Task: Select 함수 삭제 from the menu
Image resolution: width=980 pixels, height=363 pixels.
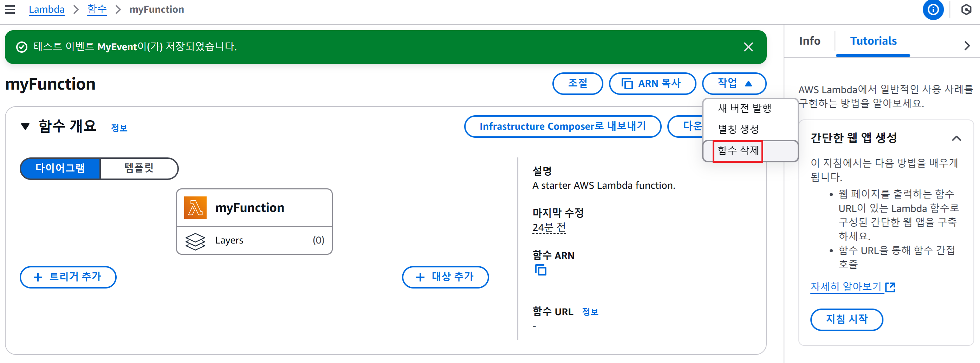Action: 738,151
